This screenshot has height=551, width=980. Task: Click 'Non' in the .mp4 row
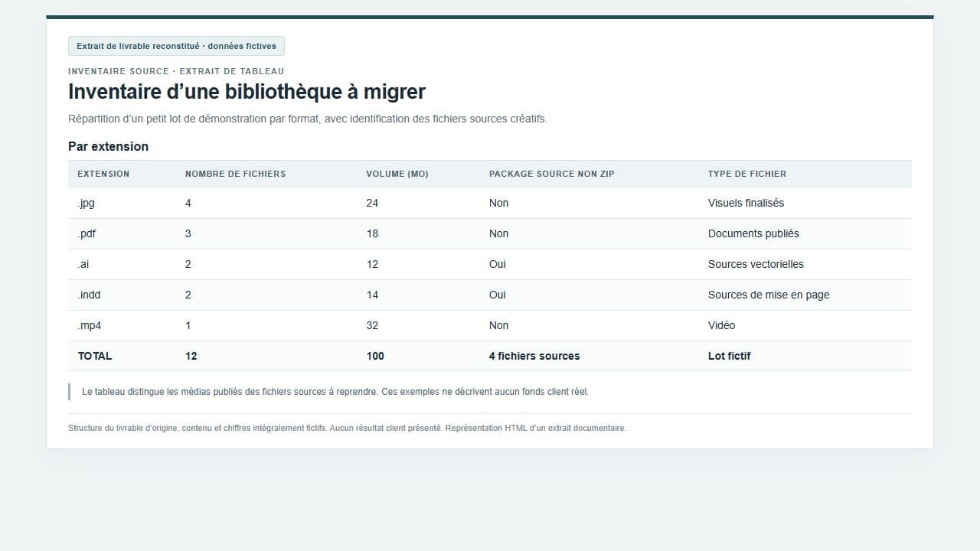click(x=498, y=325)
